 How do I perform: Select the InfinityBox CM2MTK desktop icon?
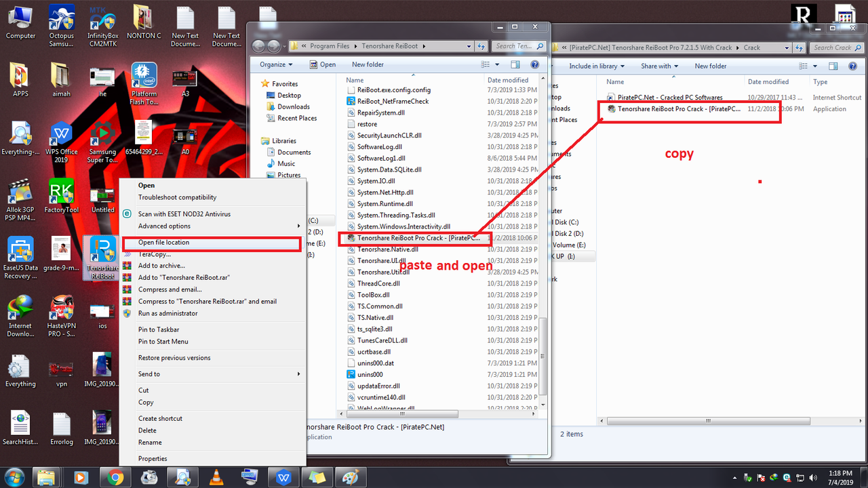point(103,26)
